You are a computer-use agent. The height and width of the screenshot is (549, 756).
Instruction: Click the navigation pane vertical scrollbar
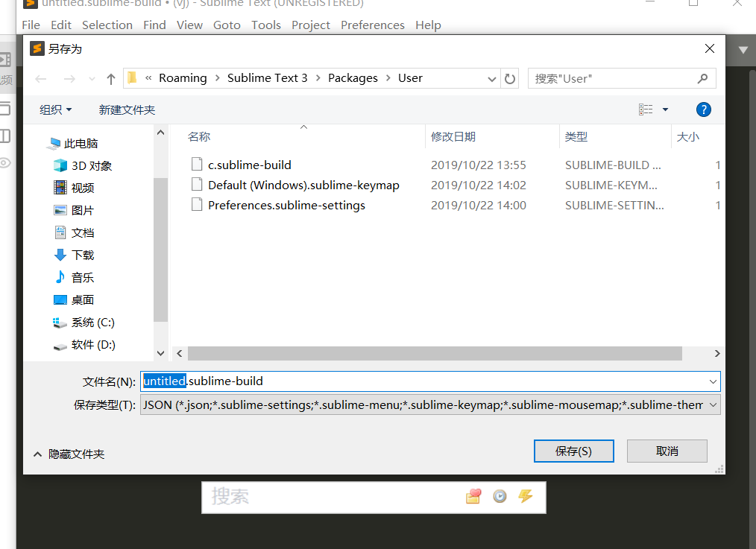pos(160,250)
